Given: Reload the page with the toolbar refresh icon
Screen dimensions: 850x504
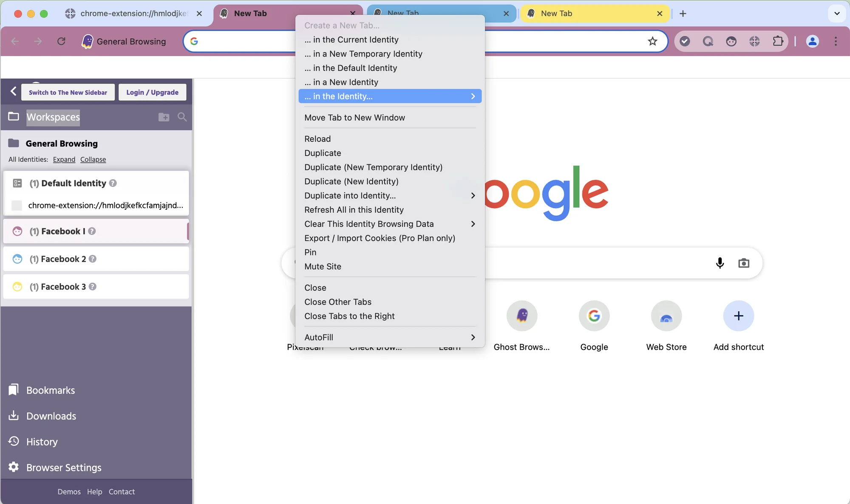Looking at the screenshot, I should (x=61, y=41).
